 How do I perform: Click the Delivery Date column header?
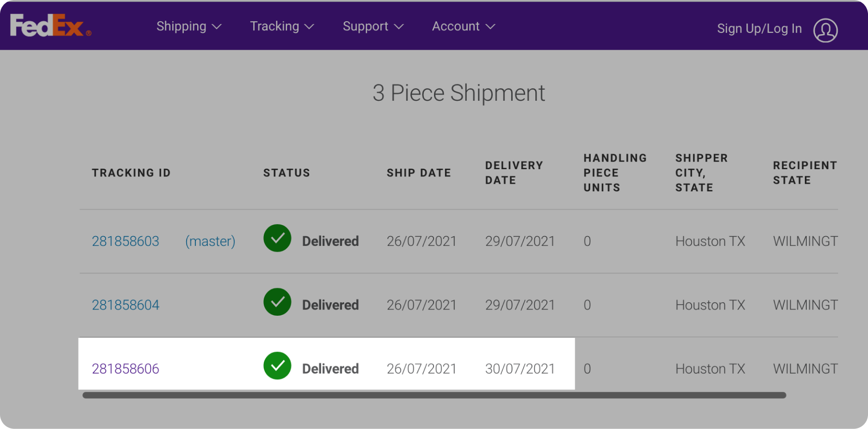[x=514, y=173]
